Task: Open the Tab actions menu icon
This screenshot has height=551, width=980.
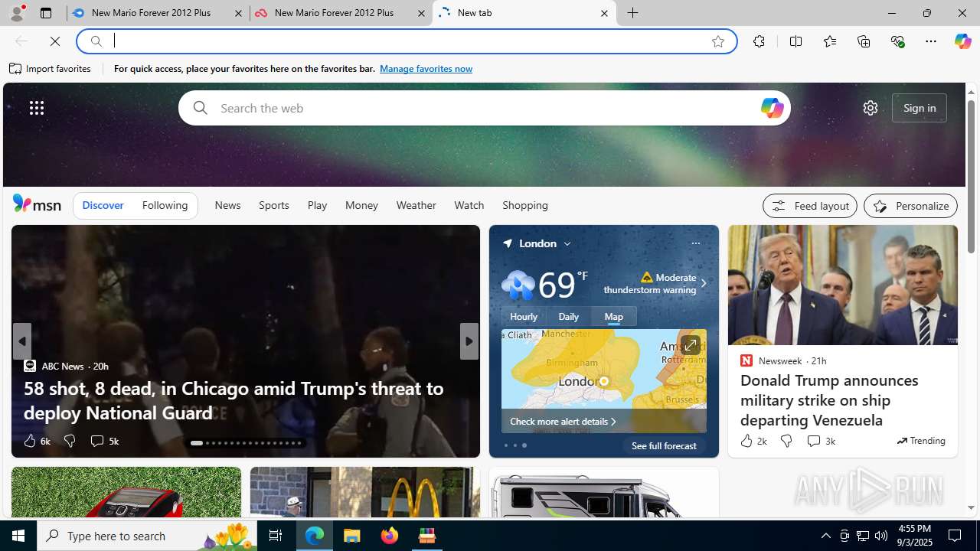Action: pos(46,13)
